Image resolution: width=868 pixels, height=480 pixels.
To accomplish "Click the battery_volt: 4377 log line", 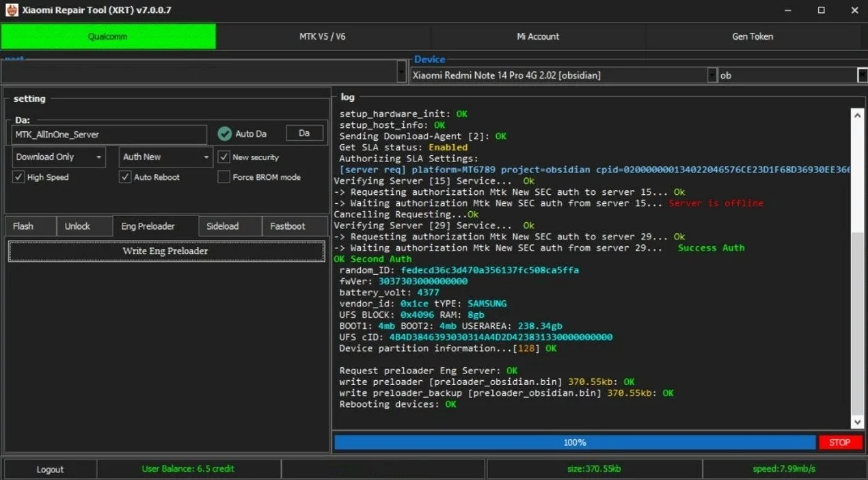I will coord(390,292).
